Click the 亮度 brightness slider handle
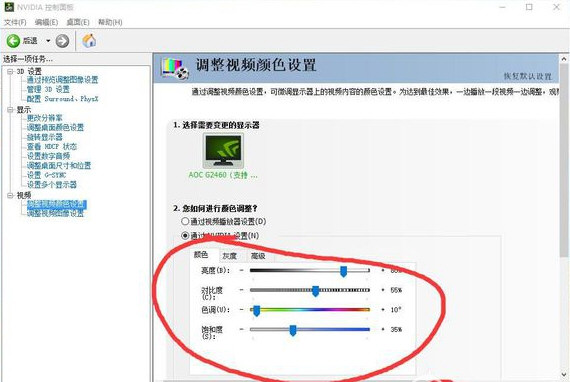This screenshot has width=570, height=382. point(344,271)
